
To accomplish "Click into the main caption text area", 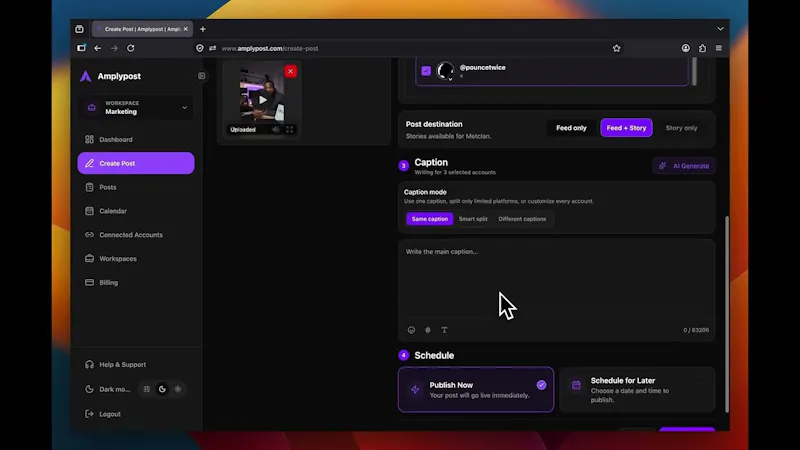I will (x=556, y=281).
